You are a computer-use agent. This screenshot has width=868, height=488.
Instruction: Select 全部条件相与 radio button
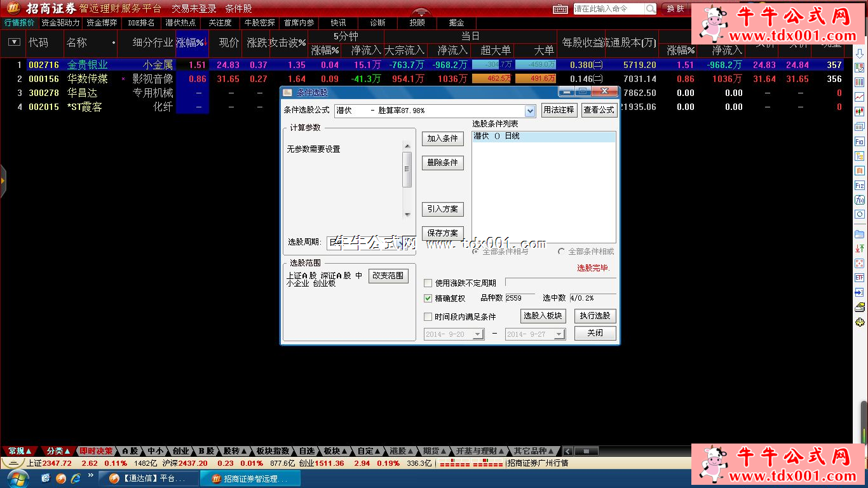pos(476,252)
